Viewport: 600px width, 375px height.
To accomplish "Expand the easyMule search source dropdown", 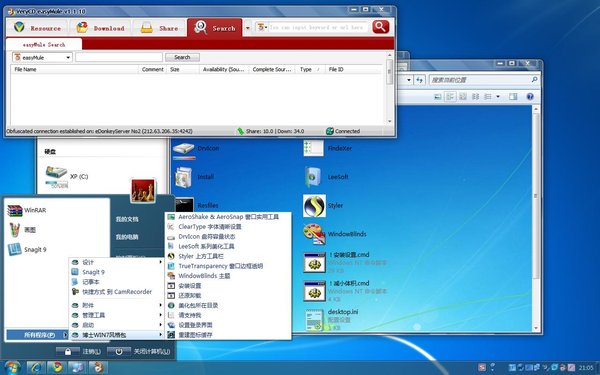I will [x=42, y=57].
